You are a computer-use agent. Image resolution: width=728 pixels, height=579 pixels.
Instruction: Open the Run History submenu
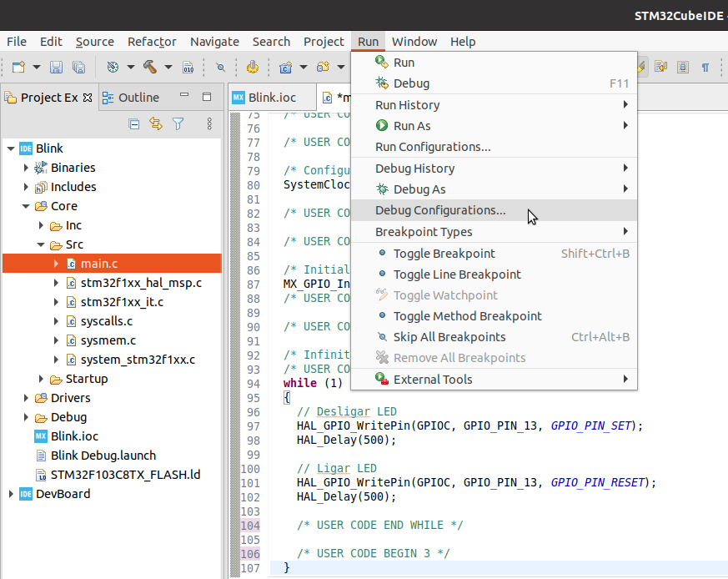tap(494, 105)
